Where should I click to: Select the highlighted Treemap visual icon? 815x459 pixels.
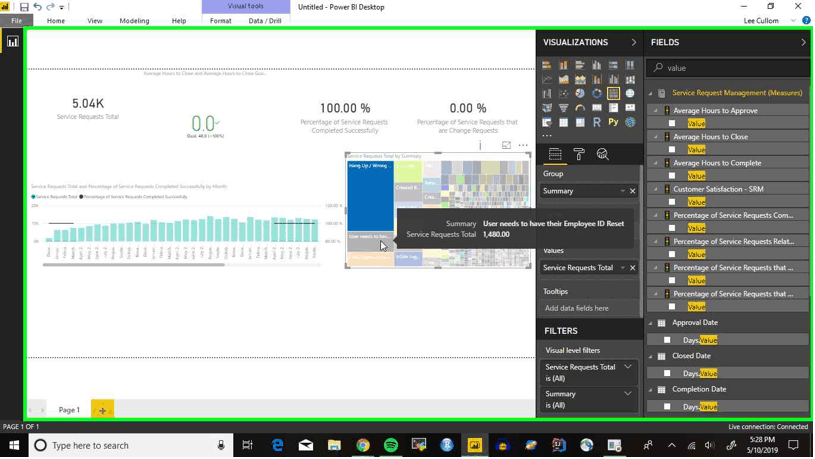(x=613, y=94)
